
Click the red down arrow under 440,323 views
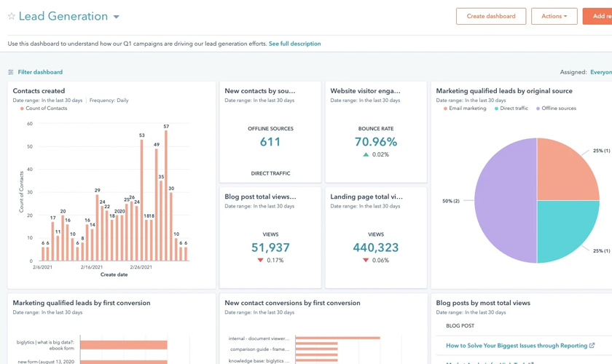pyautogui.click(x=366, y=260)
